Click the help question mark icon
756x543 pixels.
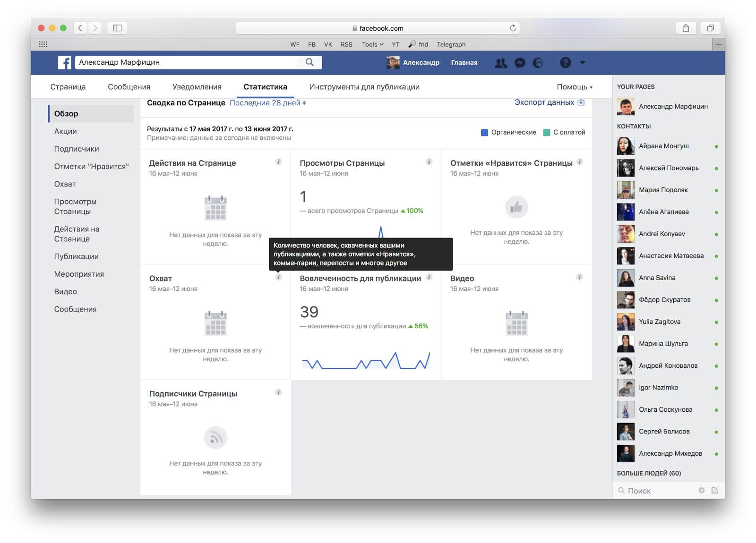(565, 63)
